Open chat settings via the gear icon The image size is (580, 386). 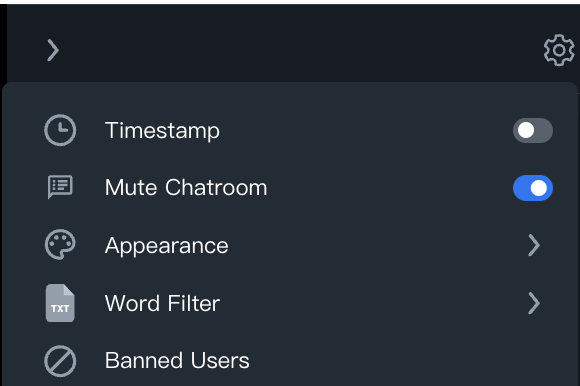click(x=559, y=50)
